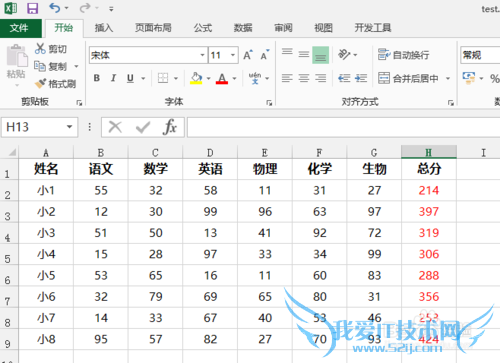Click the Cancel X in formula bar
This screenshot has height=363, width=500.
[x=115, y=127]
